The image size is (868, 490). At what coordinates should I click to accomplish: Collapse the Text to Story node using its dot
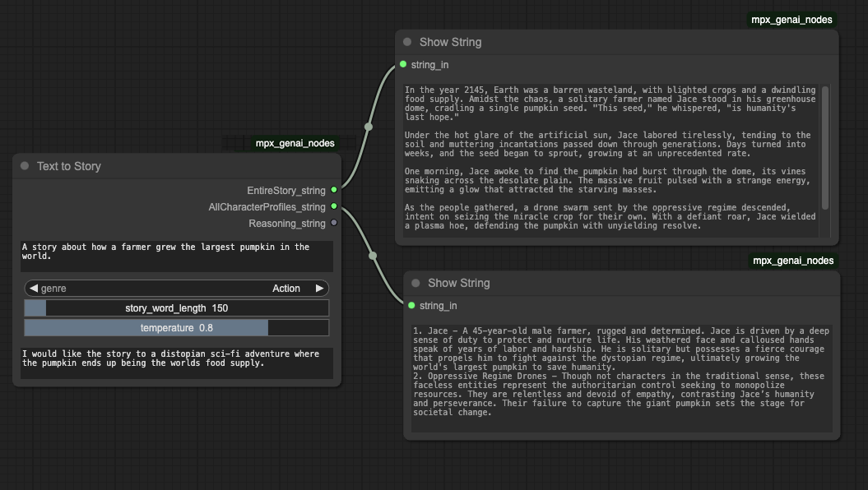[x=25, y=166]
